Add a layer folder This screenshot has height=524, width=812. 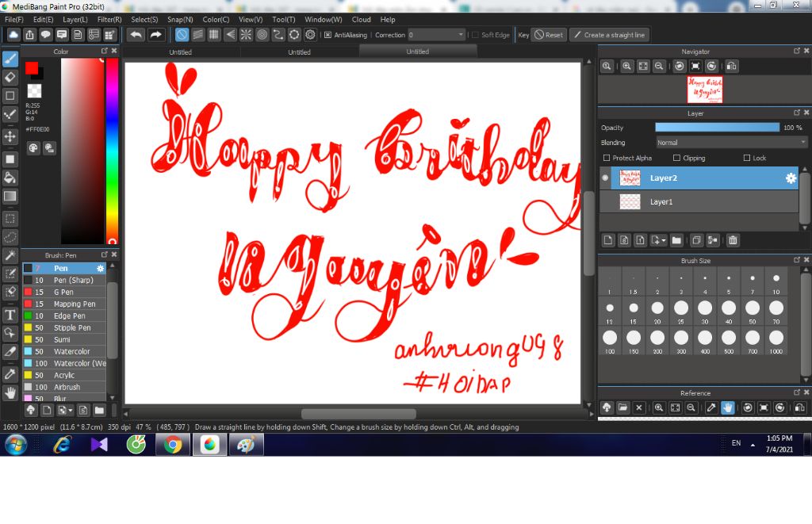click(676, 240)
